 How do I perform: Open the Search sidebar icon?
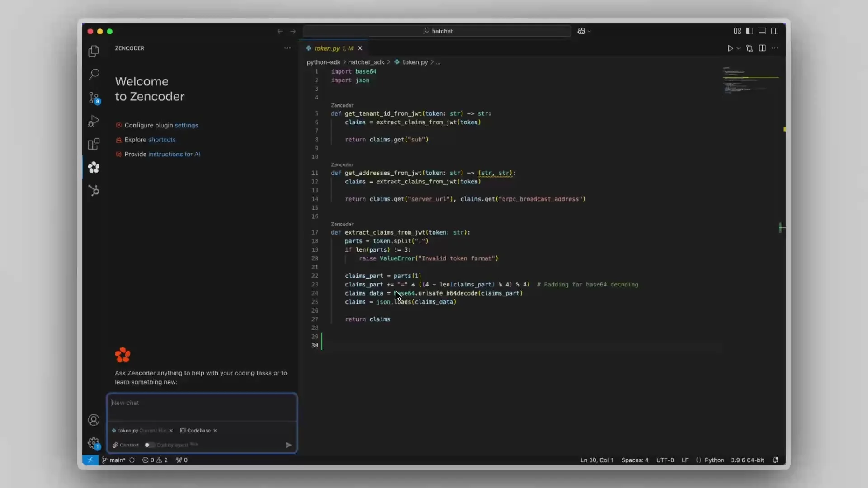pos(94,74)
